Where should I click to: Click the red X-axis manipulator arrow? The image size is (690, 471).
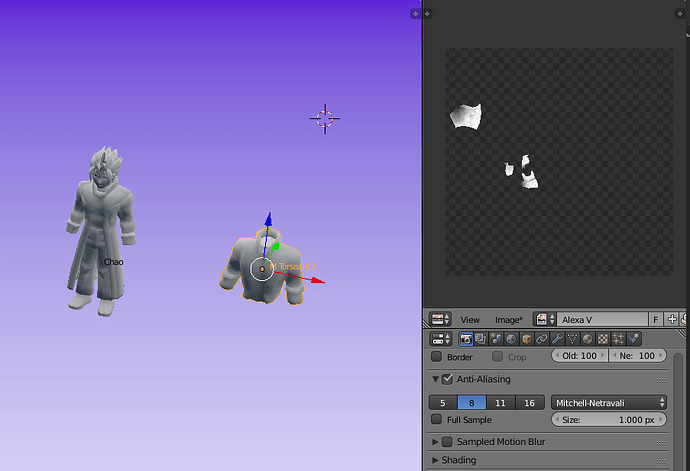[318, 280]
